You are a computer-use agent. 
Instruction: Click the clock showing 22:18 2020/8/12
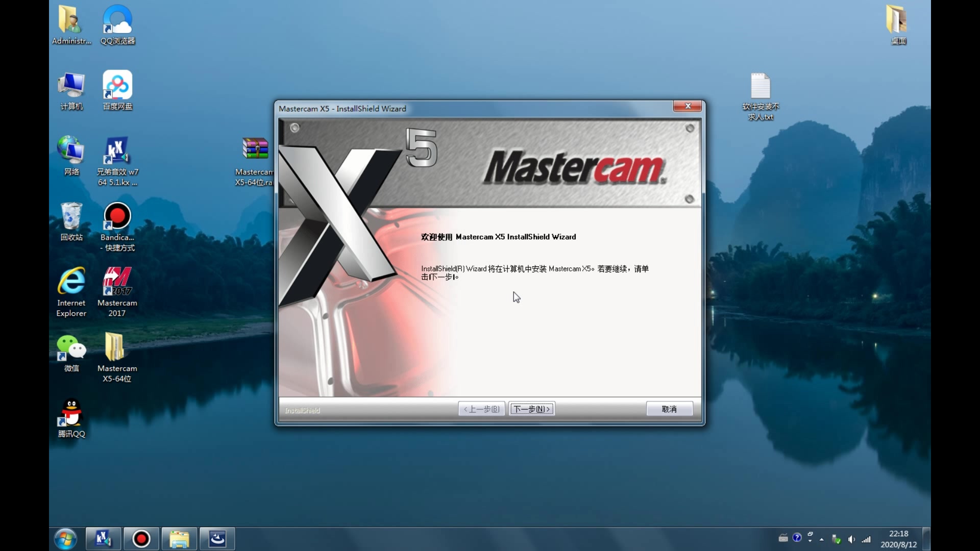[x=898, y=539]
